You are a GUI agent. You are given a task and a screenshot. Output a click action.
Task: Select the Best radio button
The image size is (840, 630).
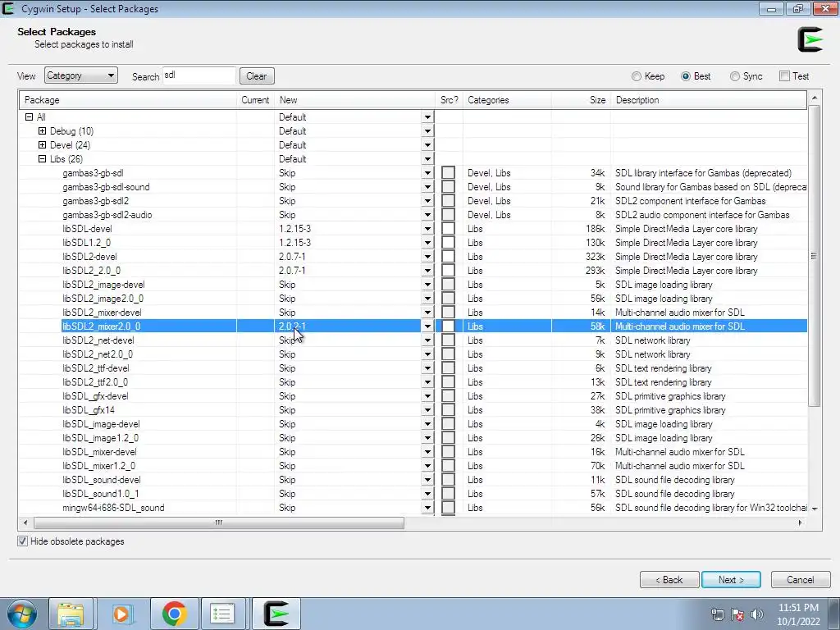point(686,76)
